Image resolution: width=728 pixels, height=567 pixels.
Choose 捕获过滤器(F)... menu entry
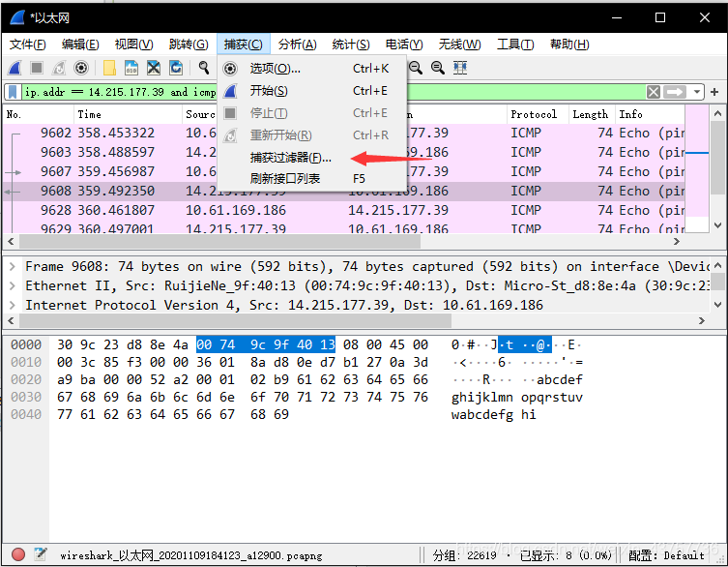point(312,158)
